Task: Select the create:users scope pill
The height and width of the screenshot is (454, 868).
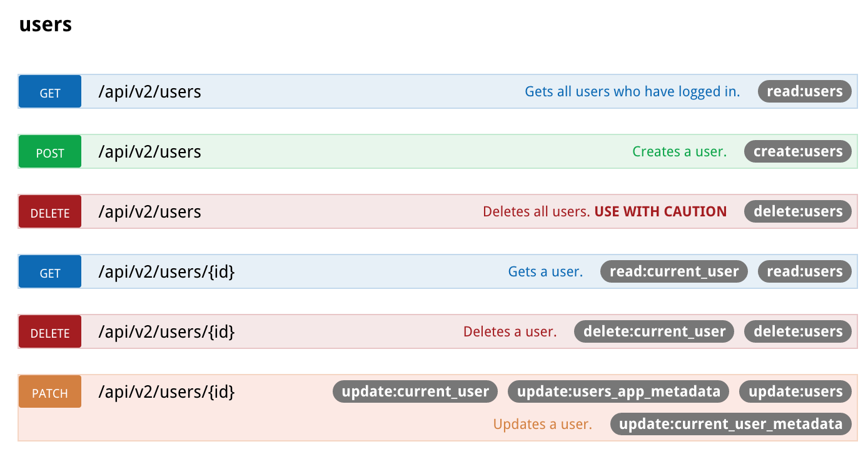Action: tap(798, 151)
